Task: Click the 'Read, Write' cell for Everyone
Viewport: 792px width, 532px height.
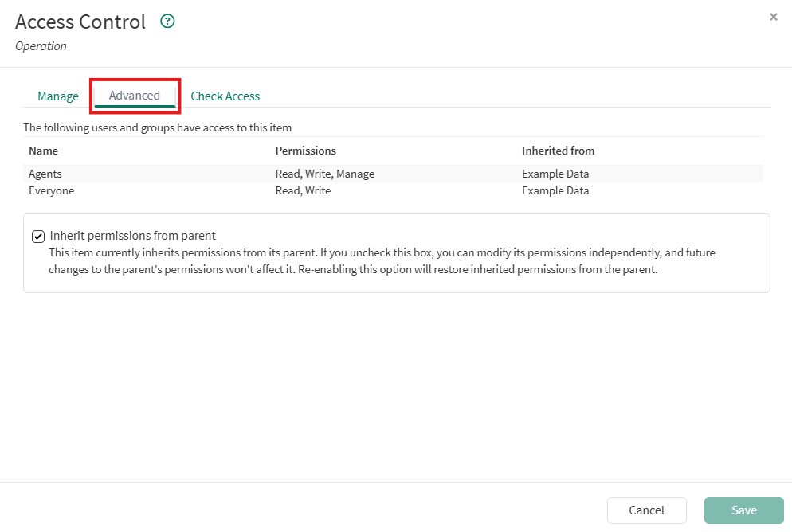Action: [303, 190]
